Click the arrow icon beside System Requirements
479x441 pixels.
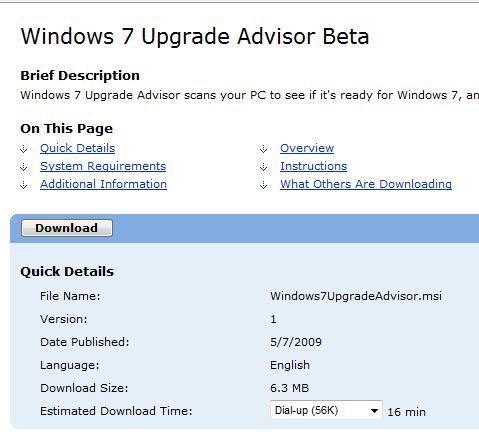click(x=24, y=167)
